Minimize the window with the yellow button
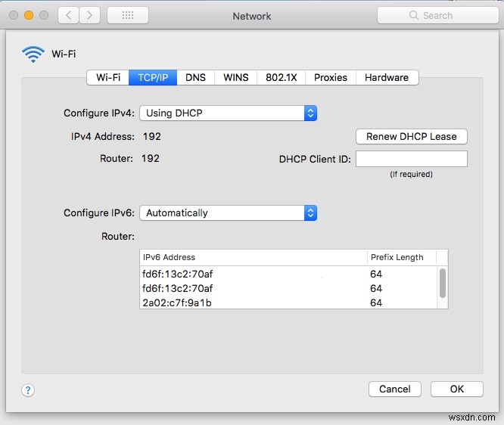The width and height of the screenshot is (504, 425). pyautogui.click(x=29, y=15)
